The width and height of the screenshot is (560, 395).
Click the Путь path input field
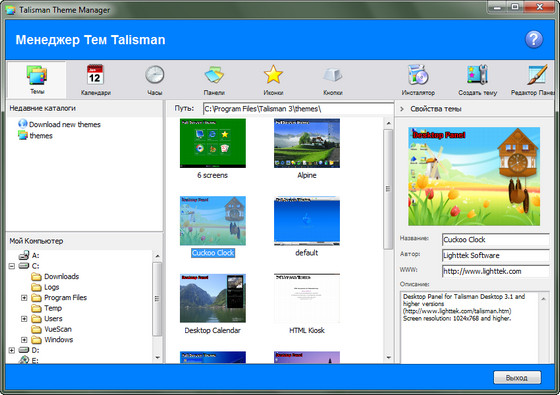[x=298, y=109]
